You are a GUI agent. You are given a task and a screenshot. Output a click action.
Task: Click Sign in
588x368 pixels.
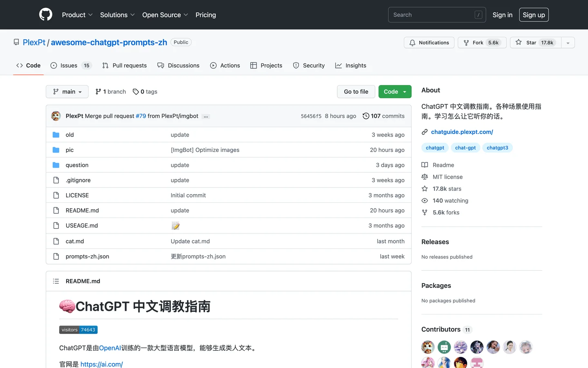(x=502, y=15)
